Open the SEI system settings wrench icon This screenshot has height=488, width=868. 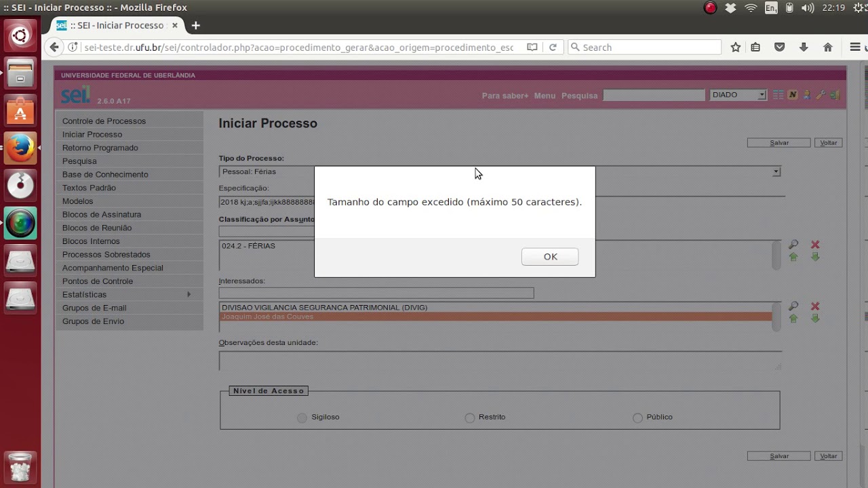tap(821, 95)
